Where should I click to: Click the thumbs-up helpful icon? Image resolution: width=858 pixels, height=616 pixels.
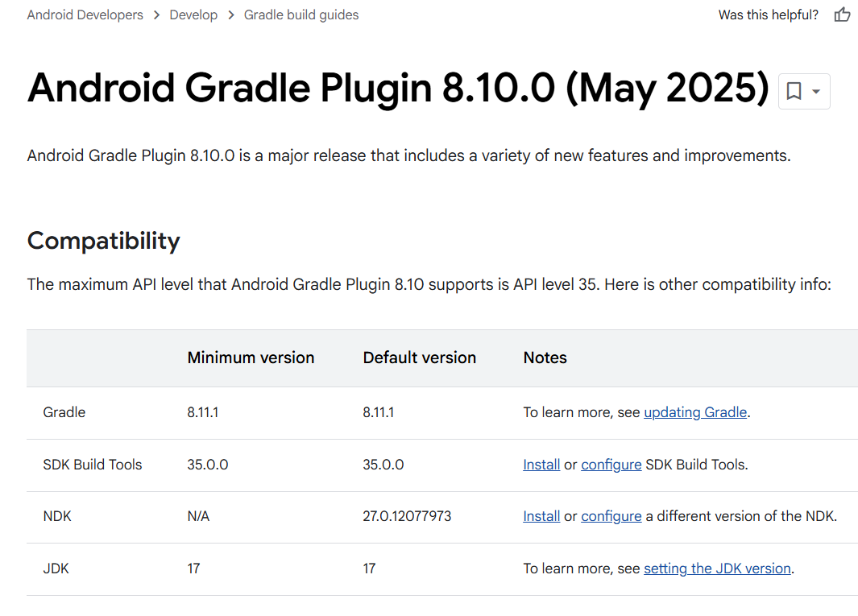pyautogui.click(x=842, y=14)
